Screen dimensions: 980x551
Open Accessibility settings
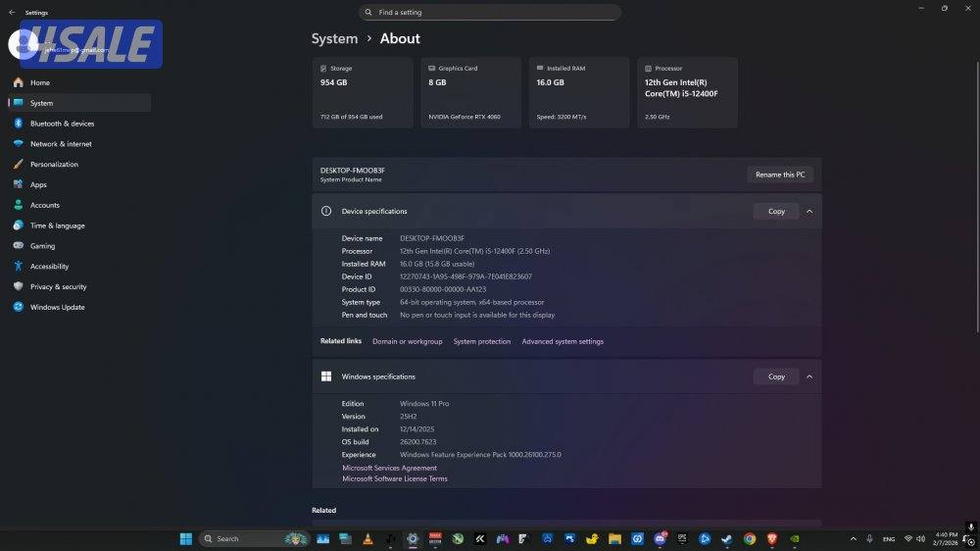coord(79,266)
